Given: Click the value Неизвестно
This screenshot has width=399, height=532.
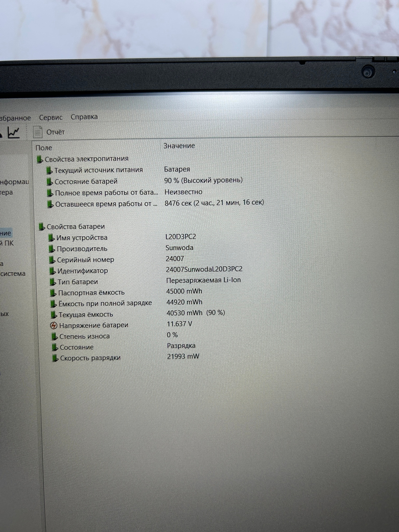Looking at the screenshot, I should tap(184, 192).
